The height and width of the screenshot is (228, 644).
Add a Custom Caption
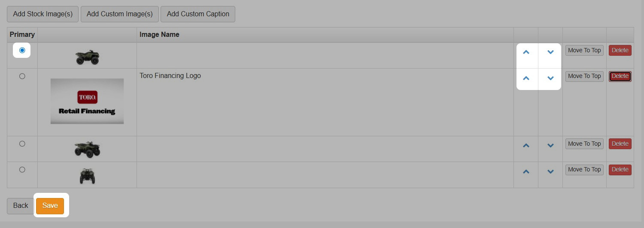[198, 14]
